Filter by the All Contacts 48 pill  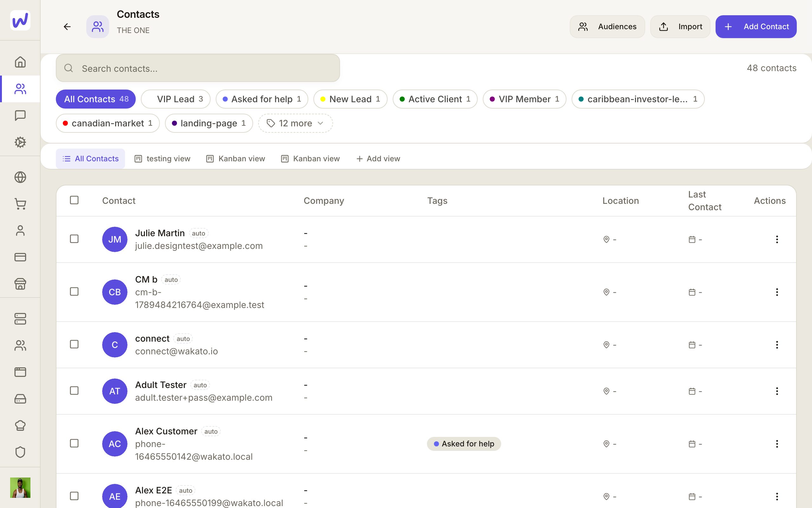[x=95, y=99]
